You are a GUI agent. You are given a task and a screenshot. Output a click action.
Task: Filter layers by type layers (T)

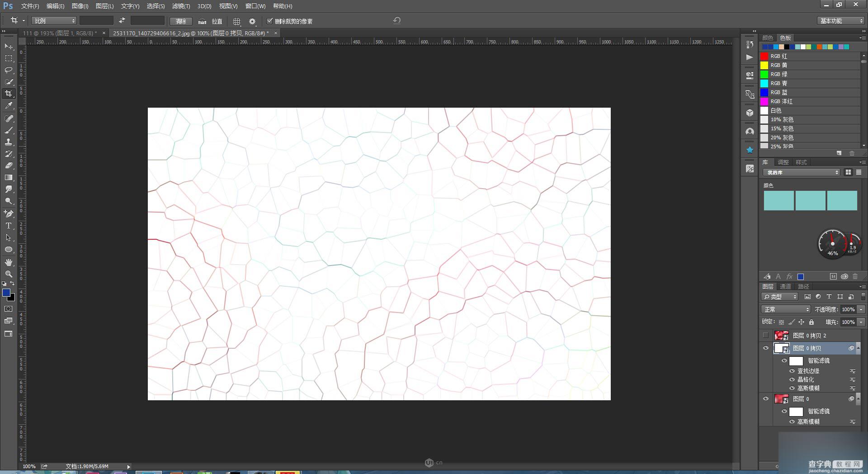click(x=829, y=297)
